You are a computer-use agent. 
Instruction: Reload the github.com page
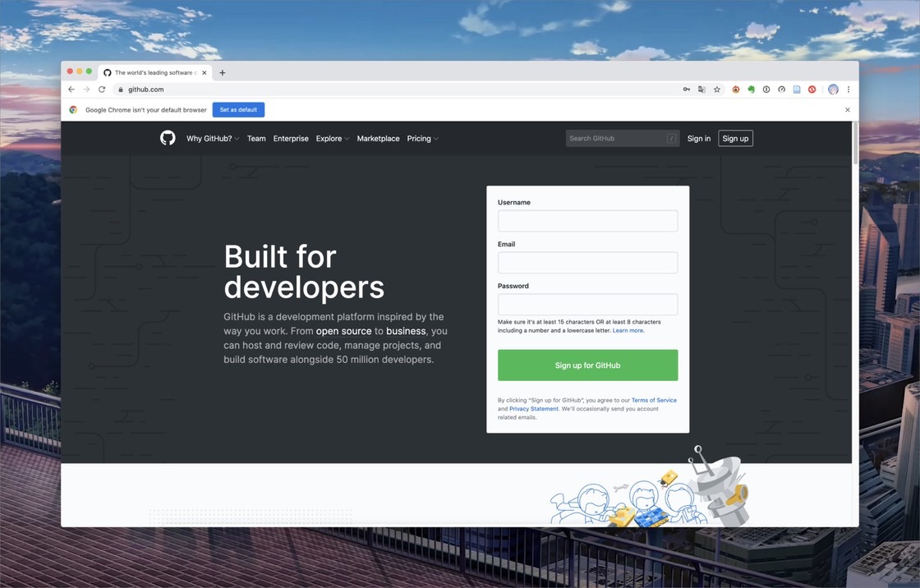pyautogui.click(x=102, y=90)
